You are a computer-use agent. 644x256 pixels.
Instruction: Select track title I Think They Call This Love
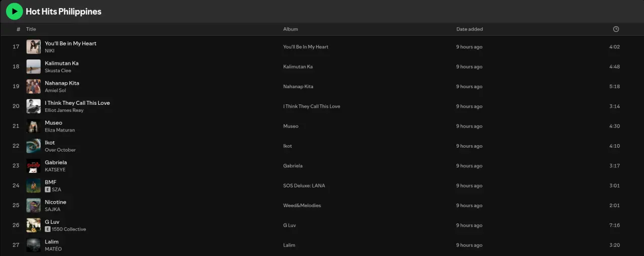click(x=77, y=103)
